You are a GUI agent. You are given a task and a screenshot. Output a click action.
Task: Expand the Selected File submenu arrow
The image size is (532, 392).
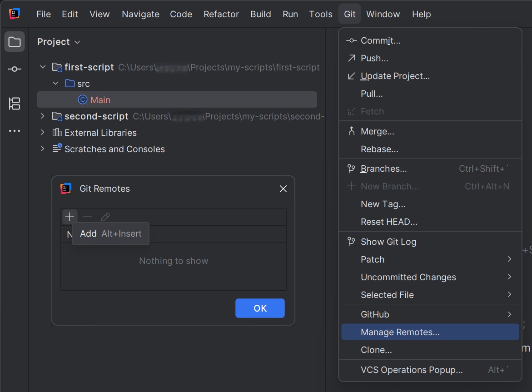pyautogui.click(x=509, y=295)
